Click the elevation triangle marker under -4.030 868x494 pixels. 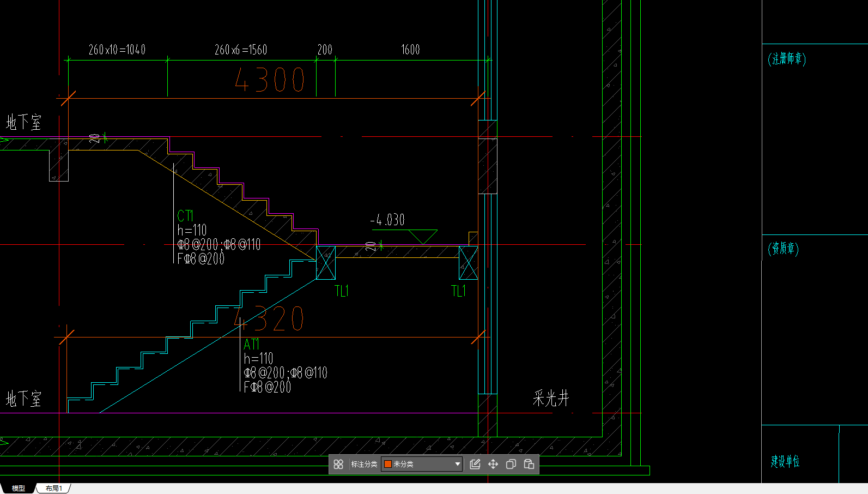[423, 237]
